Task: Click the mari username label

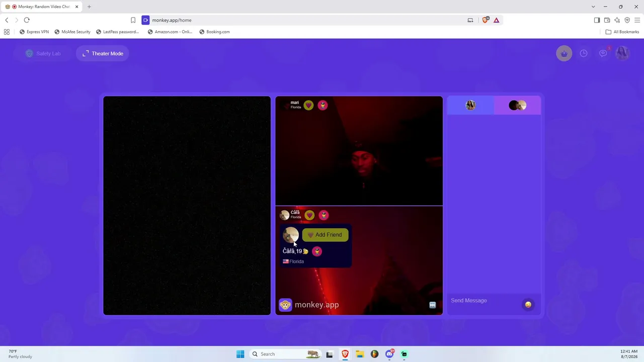Action: pos(295,103)
